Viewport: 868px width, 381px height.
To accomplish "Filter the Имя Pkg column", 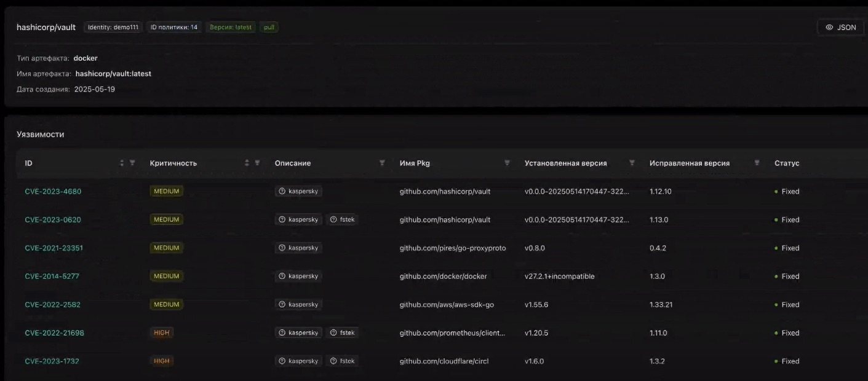I will tap(507, 163).
